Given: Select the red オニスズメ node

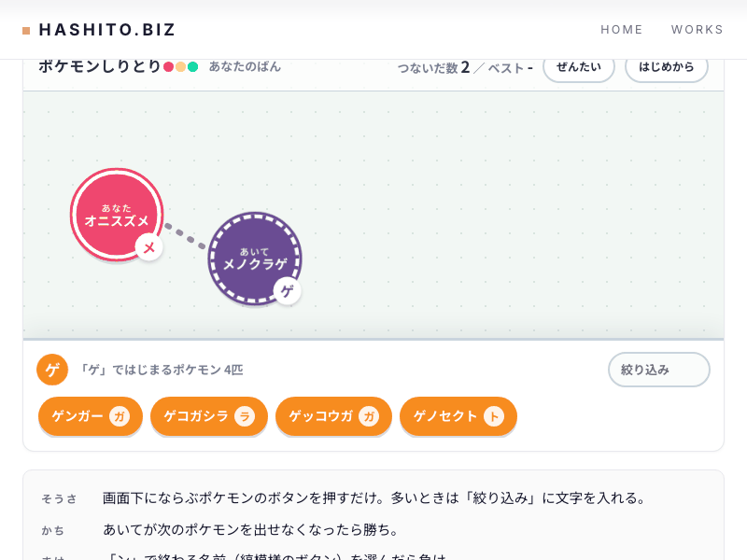Looking at the screenshot, I should tap(117, 215).
